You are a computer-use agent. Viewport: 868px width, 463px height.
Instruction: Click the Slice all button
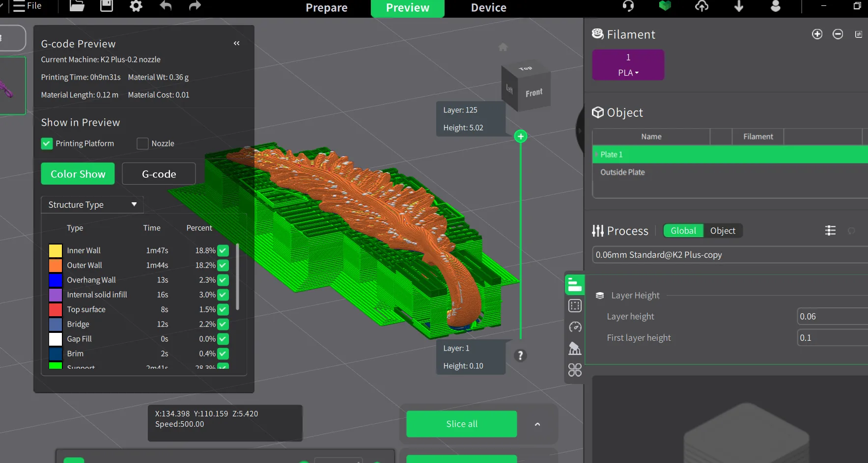coord(461,424)
